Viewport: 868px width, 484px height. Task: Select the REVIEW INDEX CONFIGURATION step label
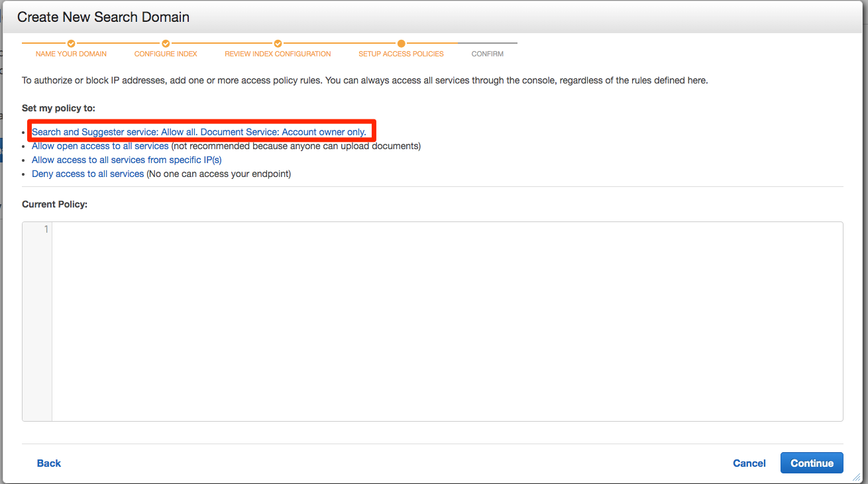(278, 54)
